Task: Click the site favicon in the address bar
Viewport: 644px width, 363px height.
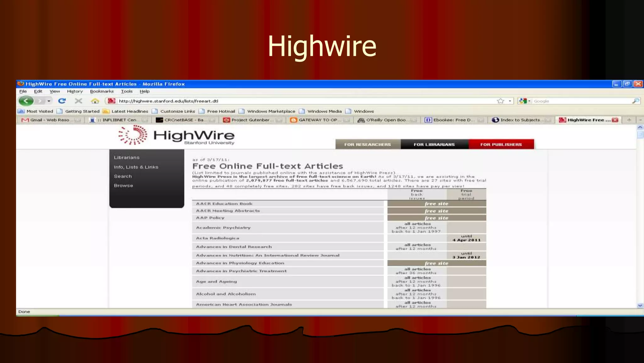Action: pyautogui.click(x=112, y=101)
